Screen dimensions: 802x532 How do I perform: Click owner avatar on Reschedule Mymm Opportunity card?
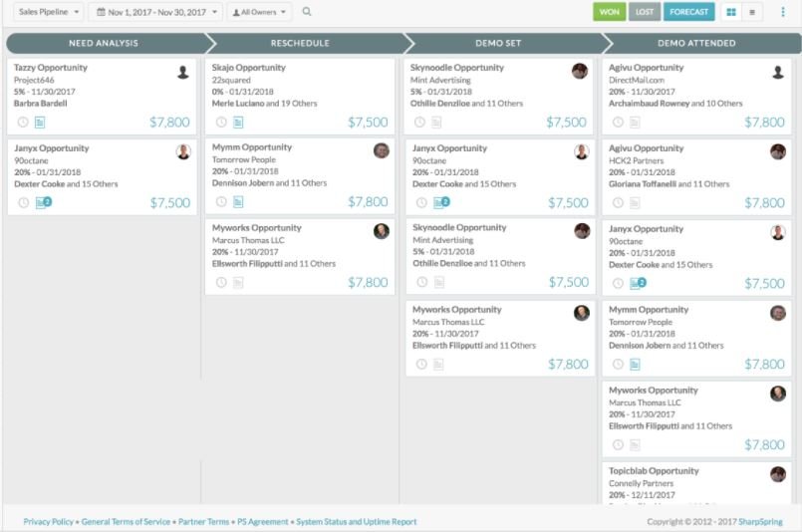381,150
